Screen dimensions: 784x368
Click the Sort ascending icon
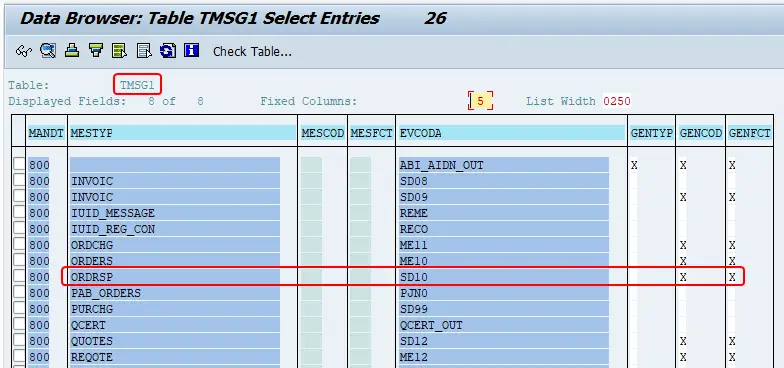pyautogui.click(x=72, y=51)
